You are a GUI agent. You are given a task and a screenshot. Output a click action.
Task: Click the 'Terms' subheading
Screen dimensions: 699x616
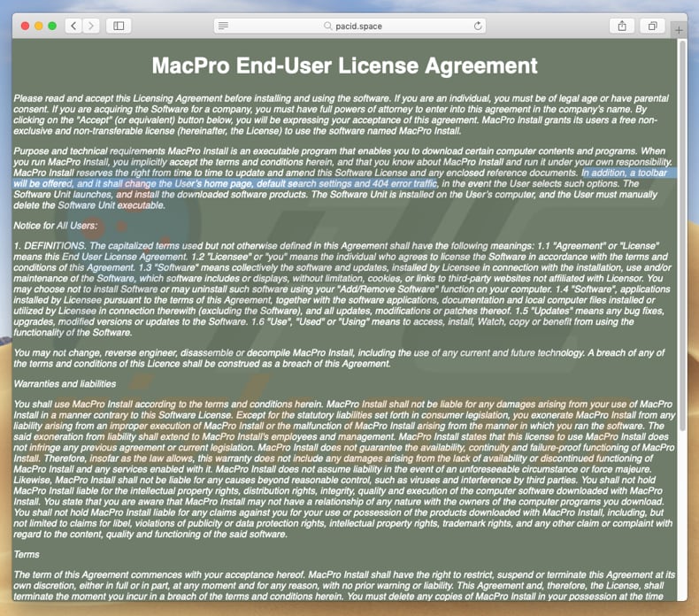[x=27, y=554]
